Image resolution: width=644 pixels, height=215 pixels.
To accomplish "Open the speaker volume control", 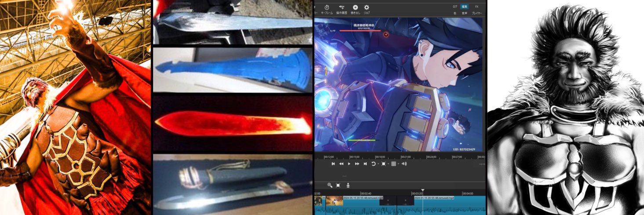I will click(404, 164).
